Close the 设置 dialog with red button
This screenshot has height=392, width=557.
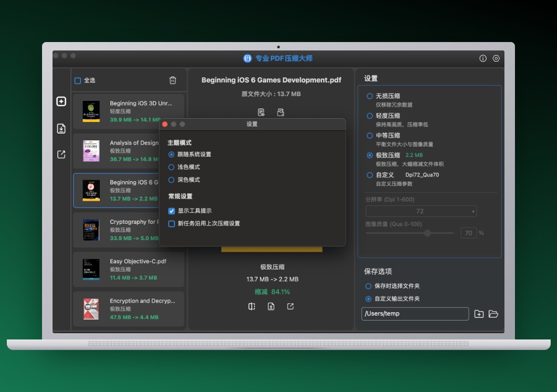[165, 125]
